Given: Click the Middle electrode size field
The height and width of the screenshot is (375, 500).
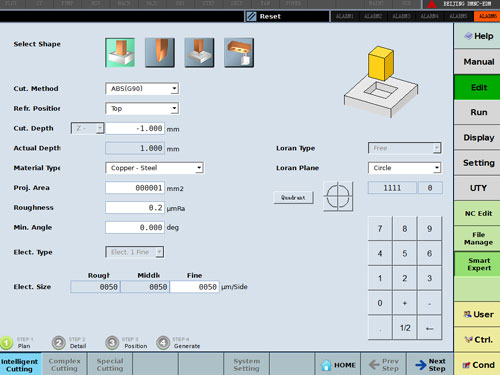Looking at the screenshot, I should tap(145, 287).
